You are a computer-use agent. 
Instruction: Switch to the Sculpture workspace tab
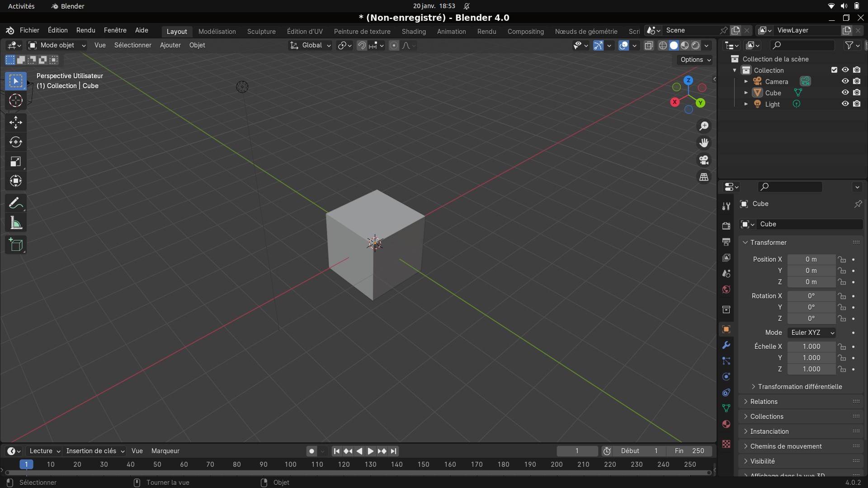pos(261,32)
